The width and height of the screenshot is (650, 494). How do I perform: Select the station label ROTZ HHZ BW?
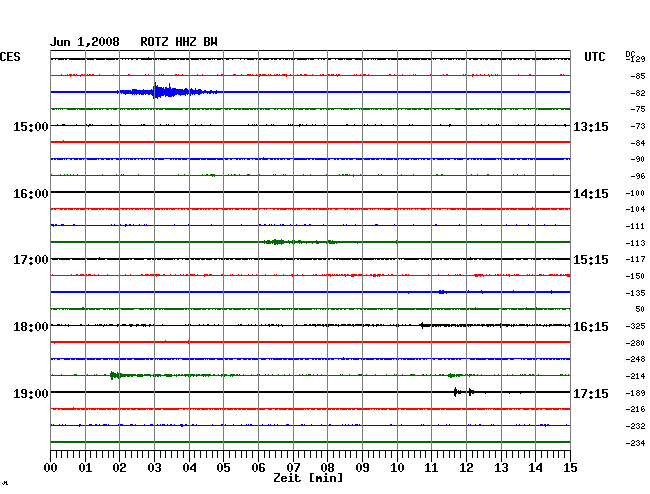(x=179, y=42)
